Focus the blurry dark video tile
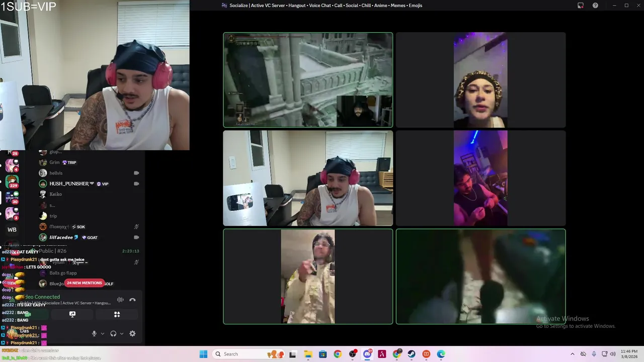The height and width of the screenshot is (362, 644). pyautogui.click(x=480, y=277)
